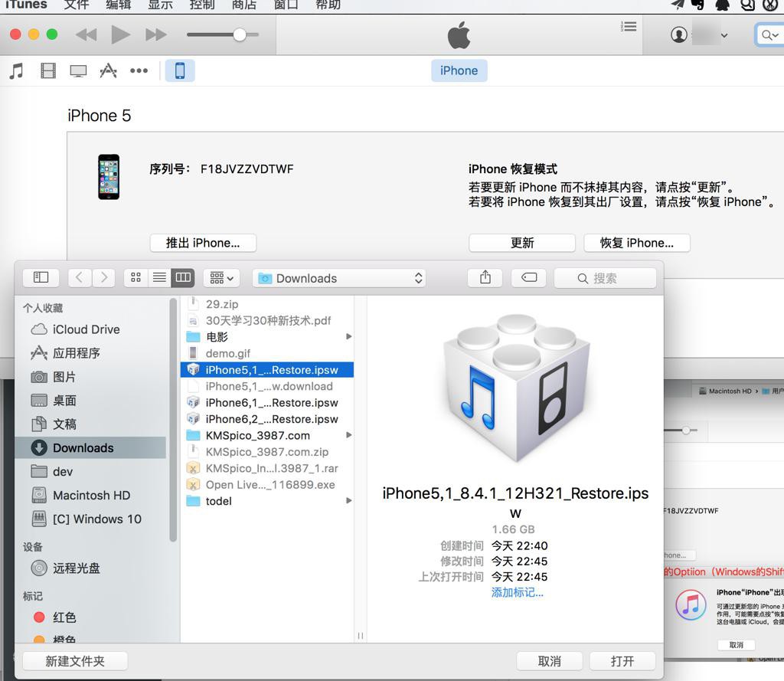Open the 商店 menu
Screen dimensions: 784x681
tap(244, 5)
